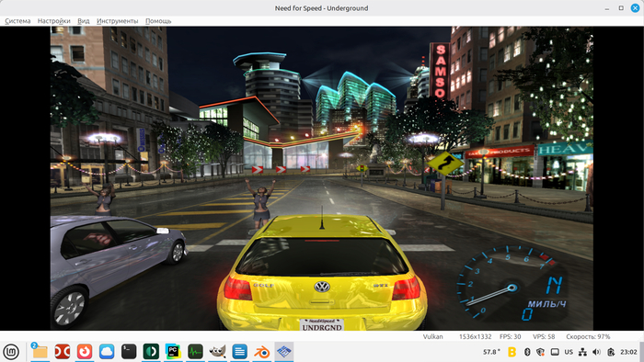Click the on-screen keyboard tray icon
Viewport: 644px width, 362px height.
tap(555, 352)
